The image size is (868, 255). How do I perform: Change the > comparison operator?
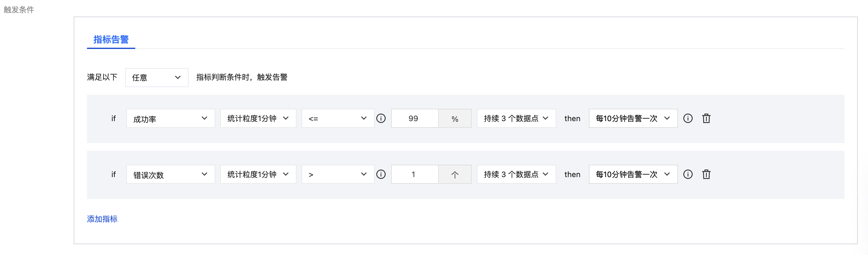click(337, 174)
